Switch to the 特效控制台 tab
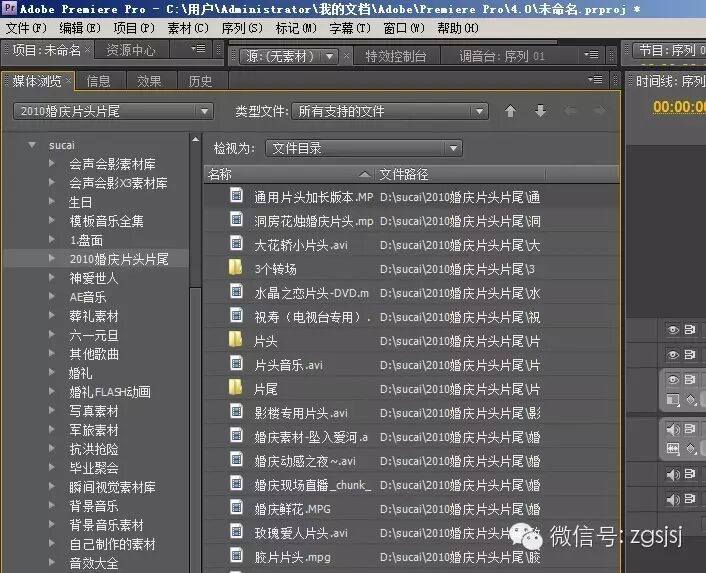The height and width of the screenshot is (573, 706). point(395,56)
